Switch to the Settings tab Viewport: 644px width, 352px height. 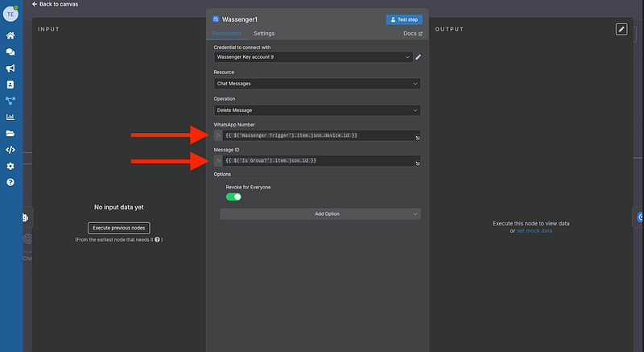[264, 34]
